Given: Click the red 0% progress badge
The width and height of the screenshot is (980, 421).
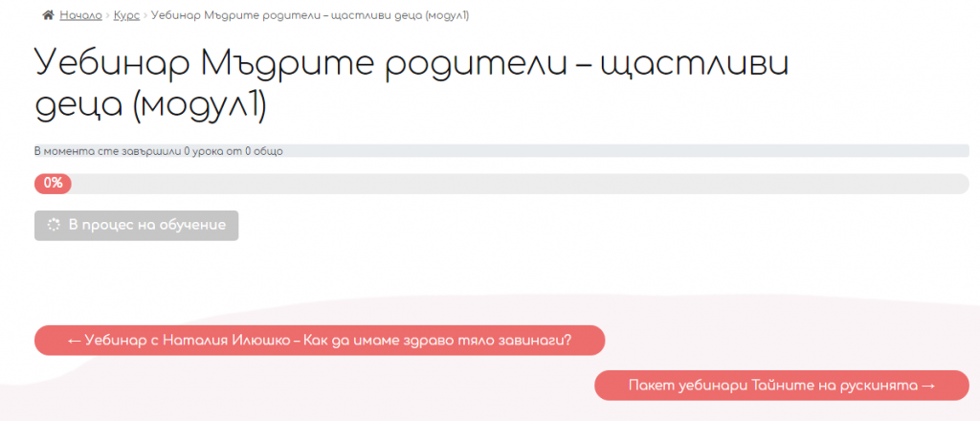Looking at the screenshot, I should (54, 184).
